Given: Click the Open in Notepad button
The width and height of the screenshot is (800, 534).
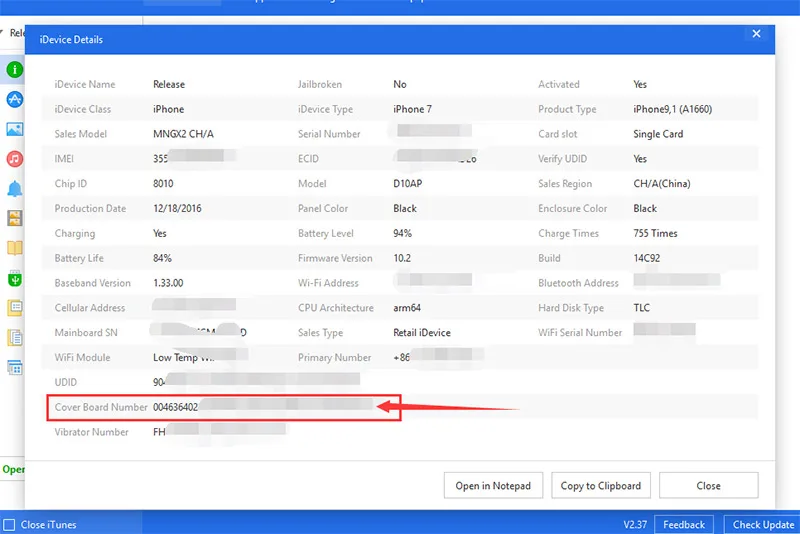Looking at the screenshot, I should [x=493, y=486].
